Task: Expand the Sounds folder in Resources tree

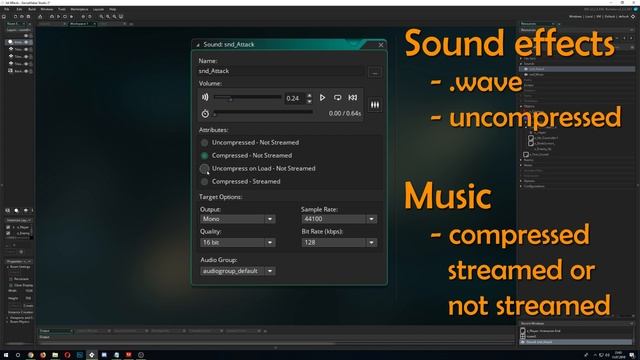Action: (x=521, y=64)
